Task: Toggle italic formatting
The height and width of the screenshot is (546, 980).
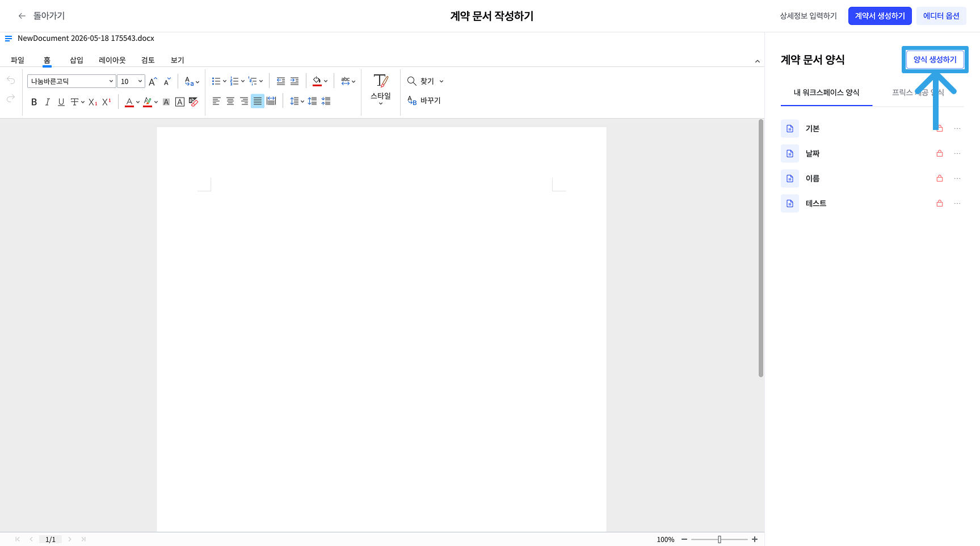Action: tap(48, 102)
